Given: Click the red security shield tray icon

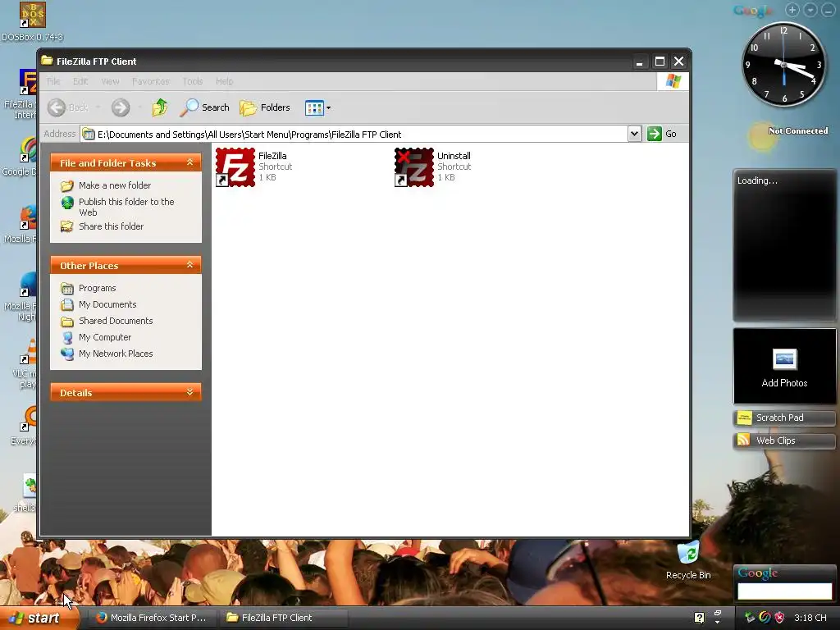Looking at the screenshot, I should (779, 618).
